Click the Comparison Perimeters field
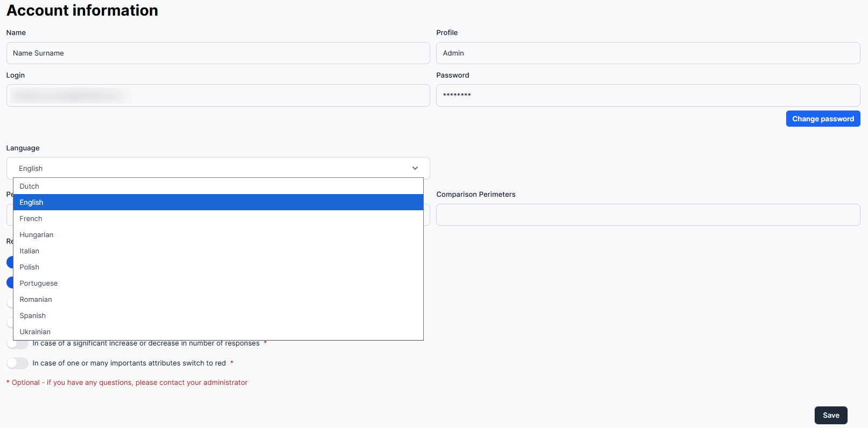The width and height of the screenshot is (868, 428). point(648,215)
